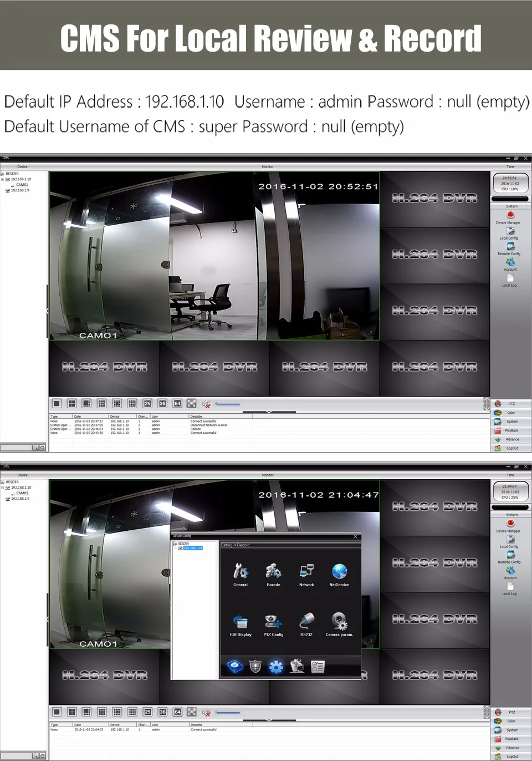Open Camera param. settings
Image resolution: width=532 pixels, height=761 pixels.
coord(339,623)
